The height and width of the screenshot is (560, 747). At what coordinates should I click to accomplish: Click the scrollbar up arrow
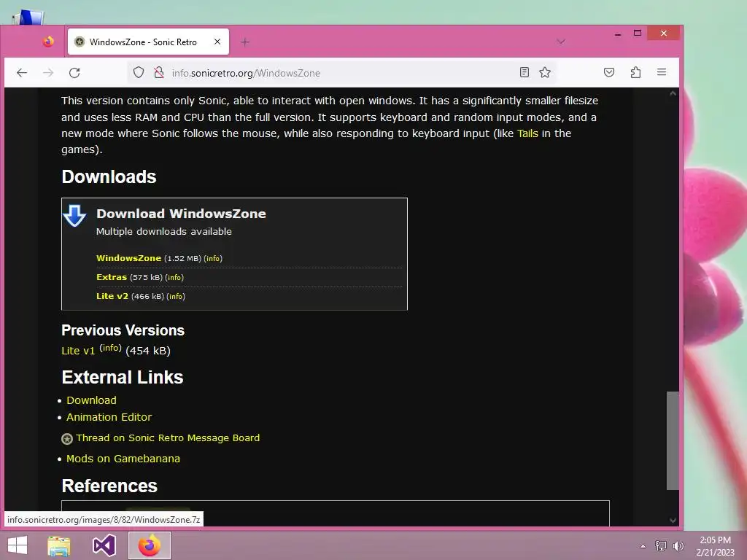pos(673,93)
